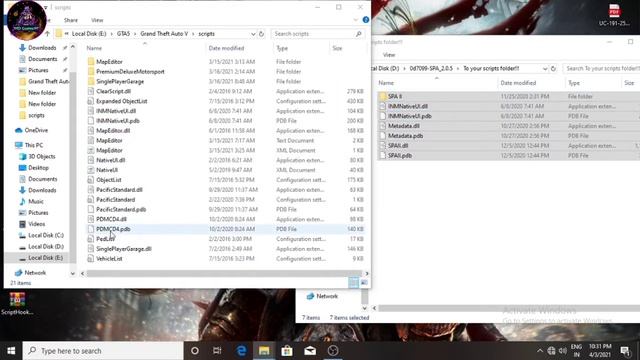This screenshot has height=360, width=640.
Task: Open the Windows Start menu
Action: [11, 351]
